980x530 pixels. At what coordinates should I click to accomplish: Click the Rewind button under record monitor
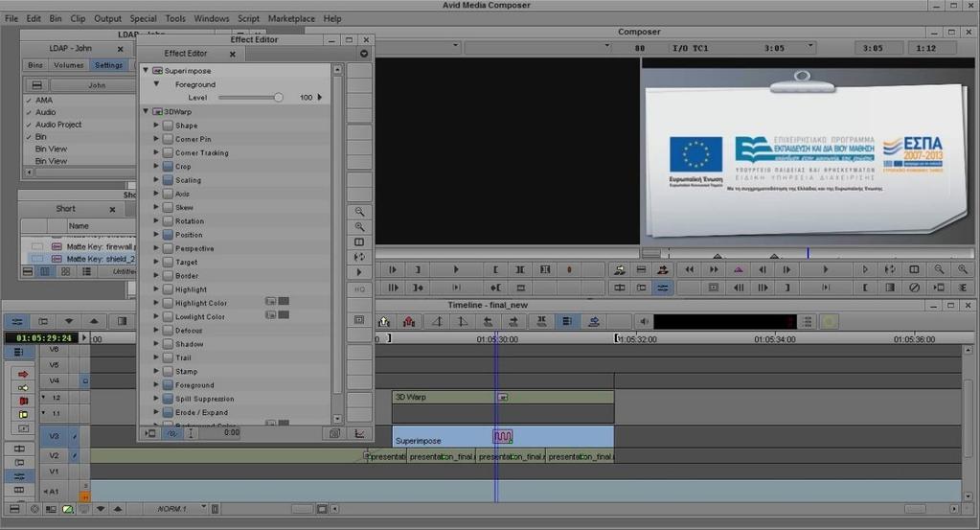coord(689,270)
